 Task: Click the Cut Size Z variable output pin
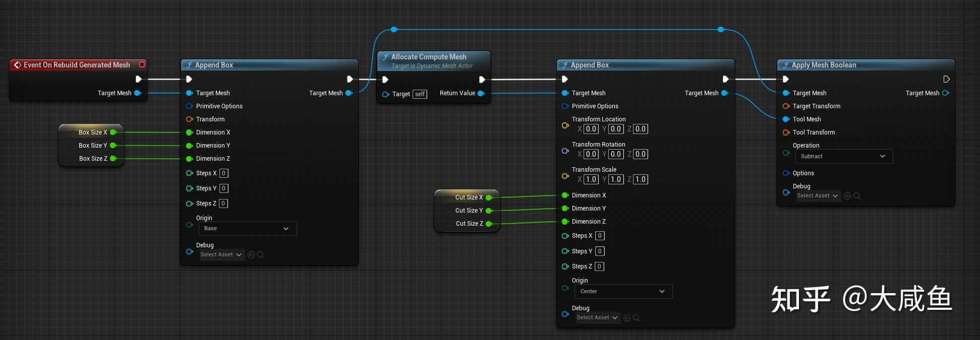pos(489,224)
